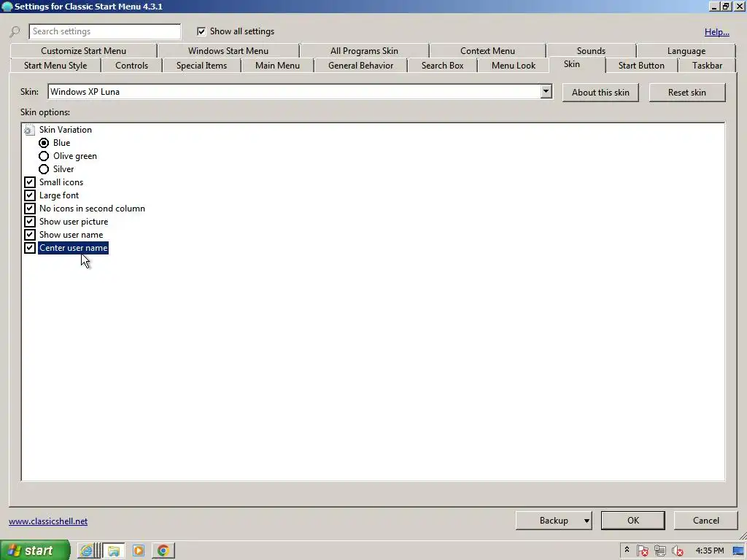Cancel the settings dialog
The height and width of the screenshot is (560, 747).
point(705,521)
